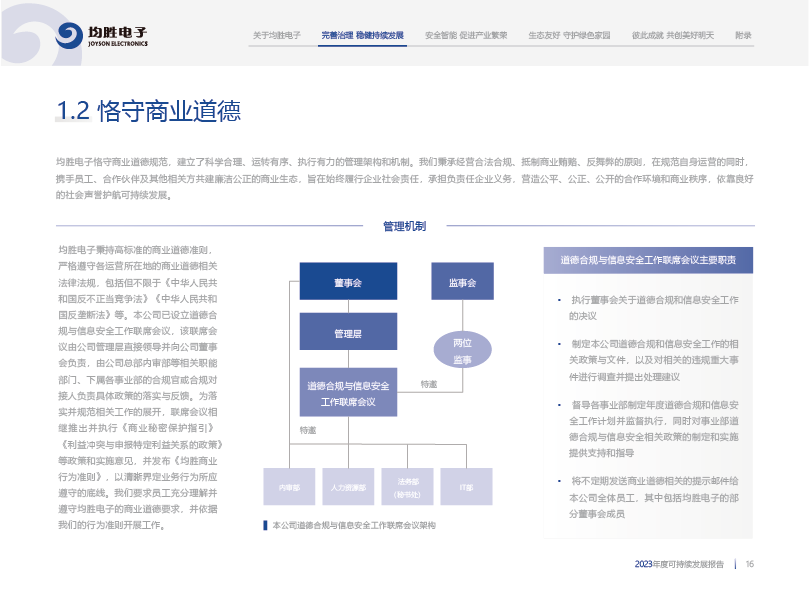Select the 管理层 box in the chart
This screenshot has height=596, width=809.
348,333
